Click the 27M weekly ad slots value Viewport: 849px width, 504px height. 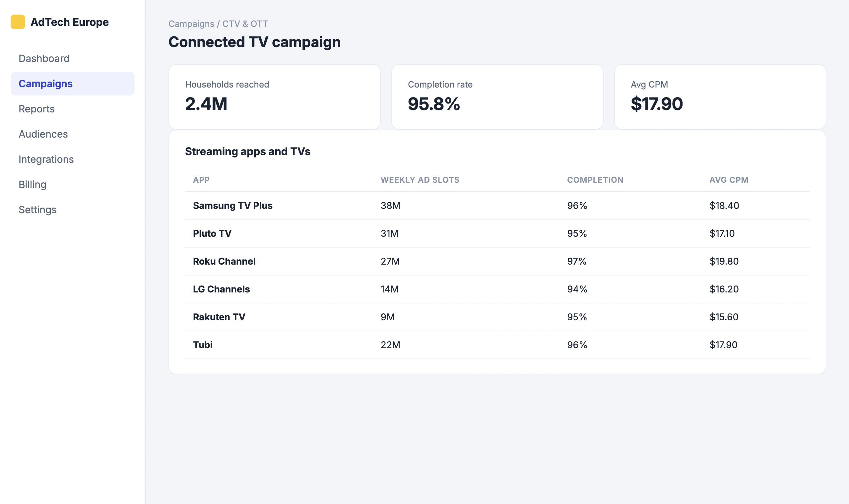(x=390, y=261)
